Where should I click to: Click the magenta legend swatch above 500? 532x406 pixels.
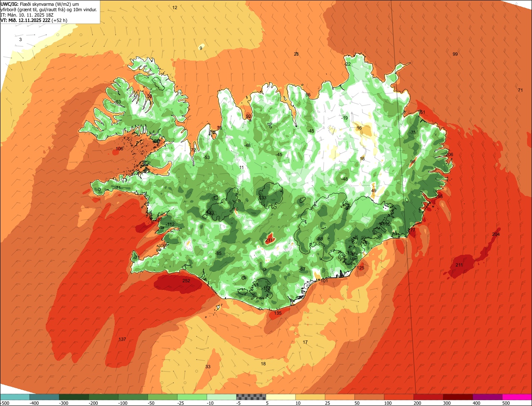[x=517, y=397]
